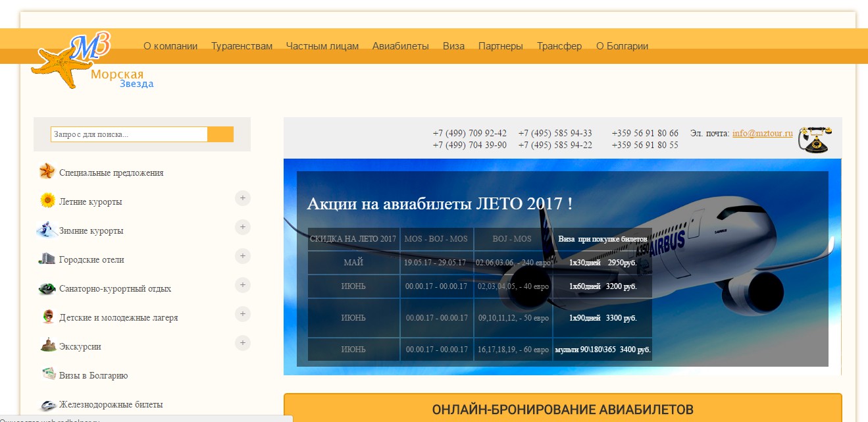
Task: Click the мульти 90\180\365 3400 руб. cell
Action: [603, 350]
